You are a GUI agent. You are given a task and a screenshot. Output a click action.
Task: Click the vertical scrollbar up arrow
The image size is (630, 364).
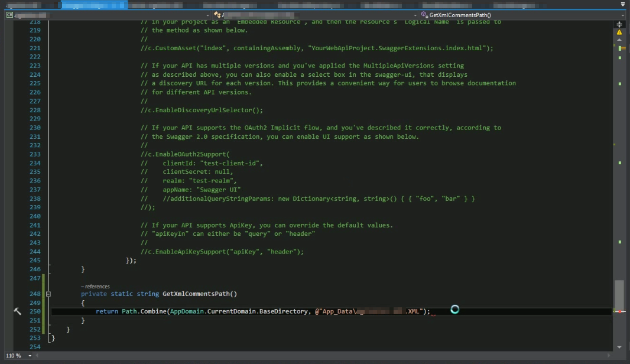619,40
